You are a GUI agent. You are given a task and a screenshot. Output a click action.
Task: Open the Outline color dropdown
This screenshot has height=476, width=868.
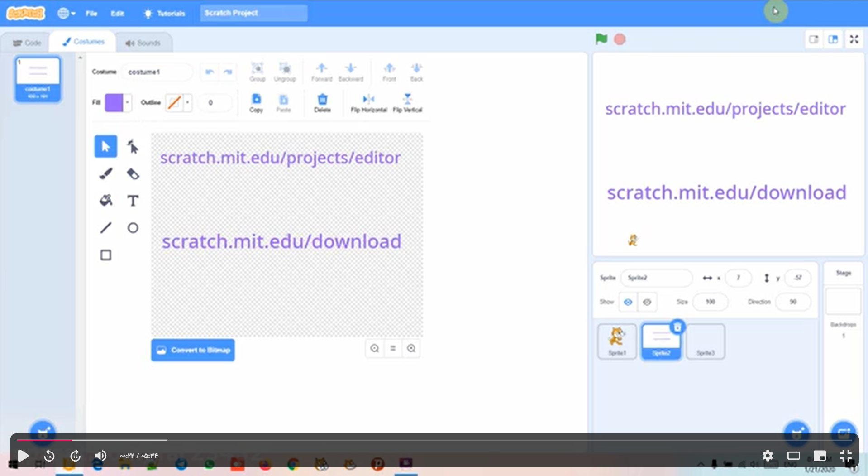tap(187, 103)
